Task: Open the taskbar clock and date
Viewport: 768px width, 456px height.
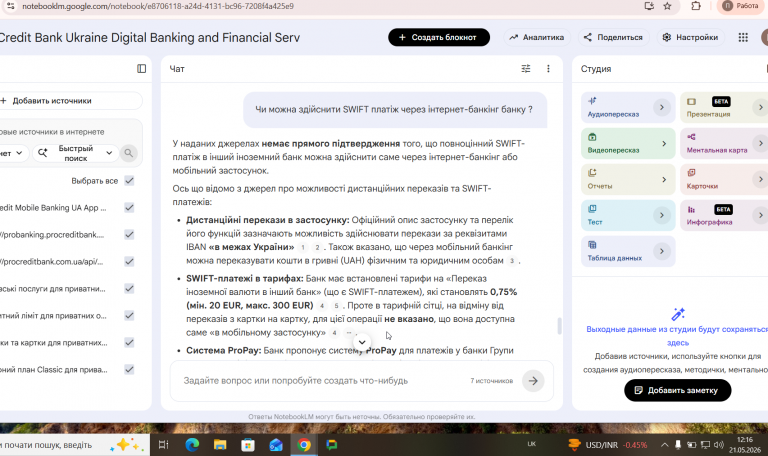Action: coord(744,445)
